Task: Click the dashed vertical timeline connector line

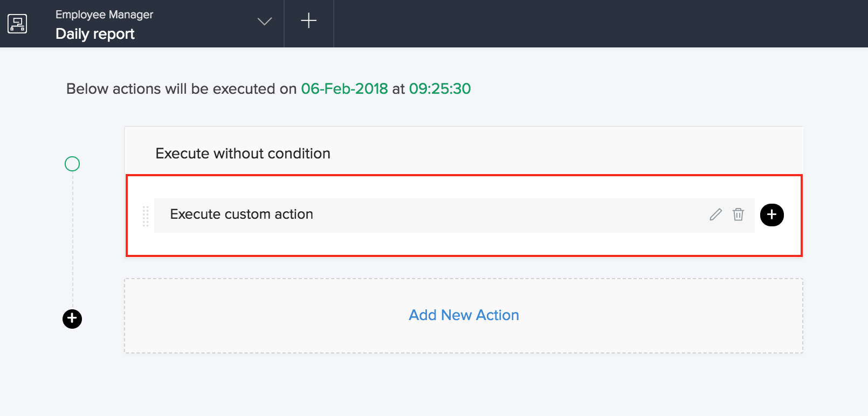Action: pyautogui.click(x=73, y=242)
